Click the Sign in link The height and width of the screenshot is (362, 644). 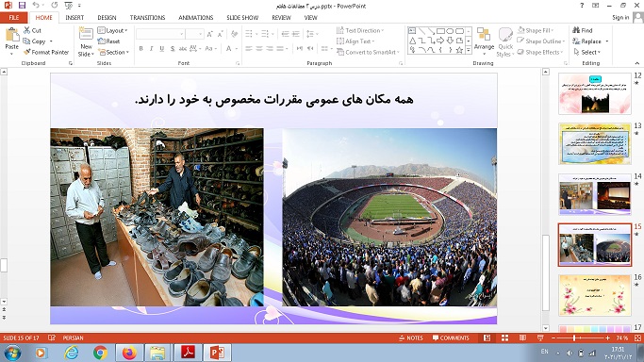pyautogui.click(x=620, y=17)
